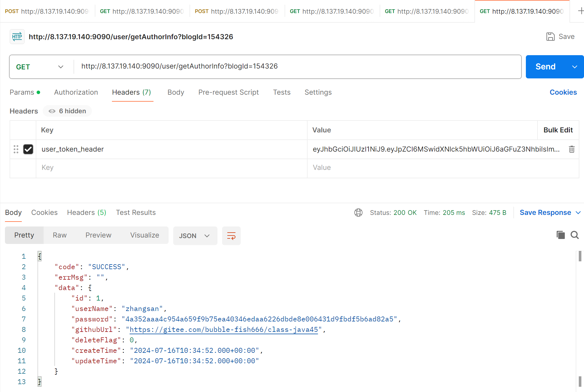Open the response Cookies tab

(44, 213)
